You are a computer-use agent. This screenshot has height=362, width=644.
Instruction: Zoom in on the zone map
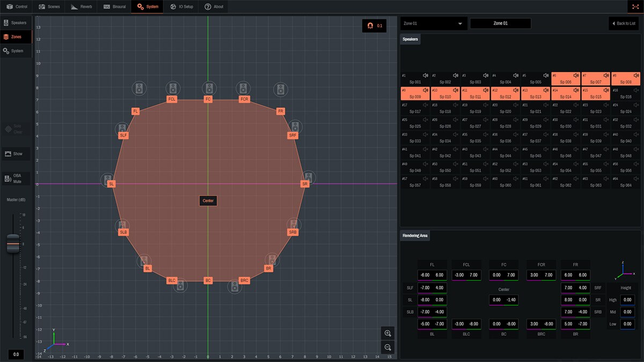(387, 333)
